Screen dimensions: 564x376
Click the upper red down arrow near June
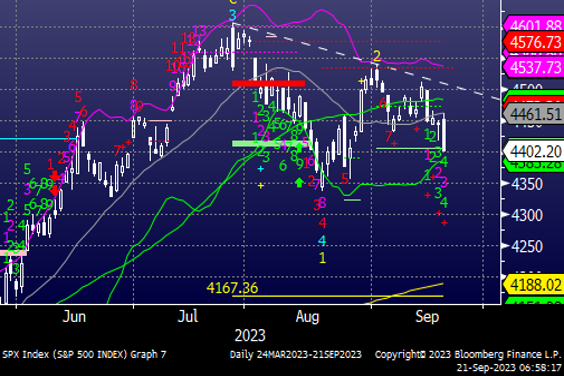(54, 176)
